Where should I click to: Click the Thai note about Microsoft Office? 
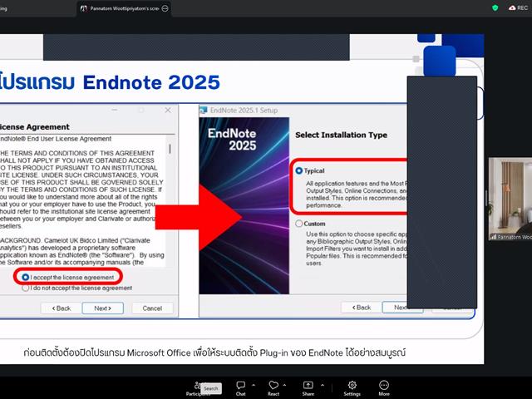[214, 352]
